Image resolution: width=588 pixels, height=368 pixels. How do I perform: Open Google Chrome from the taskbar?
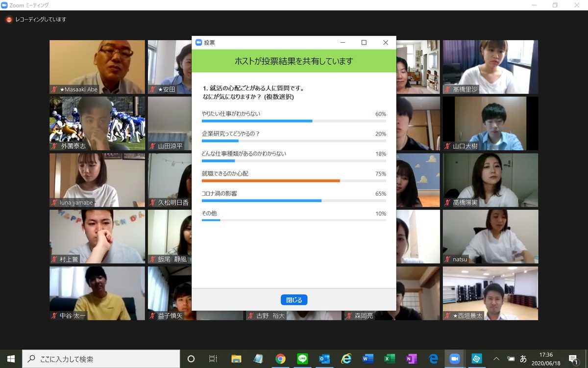[x=280, y=359]
